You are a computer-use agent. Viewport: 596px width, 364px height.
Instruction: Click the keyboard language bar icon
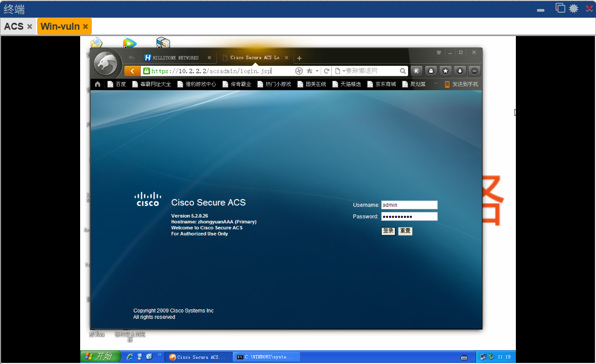(464, 357)
